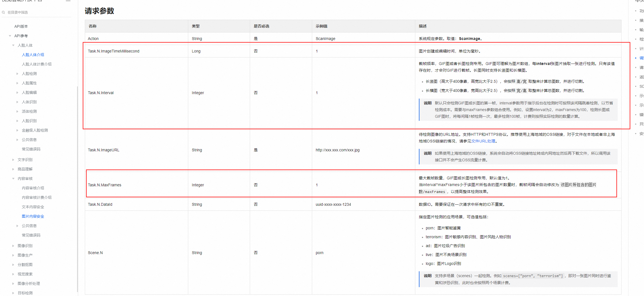This screenshot has height=296, width=644.
Task: Expand the 视觉搜索 category
Action: click(x=13, y=274)
